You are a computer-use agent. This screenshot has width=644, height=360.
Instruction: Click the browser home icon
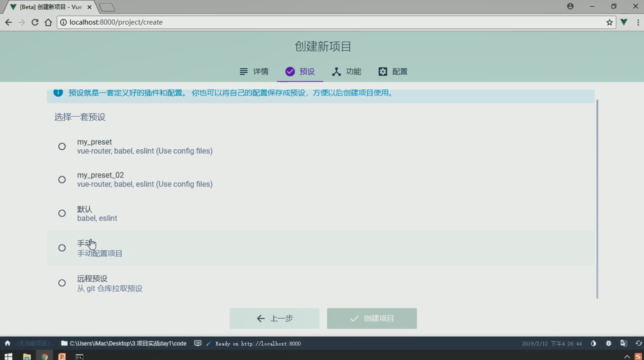48,22
